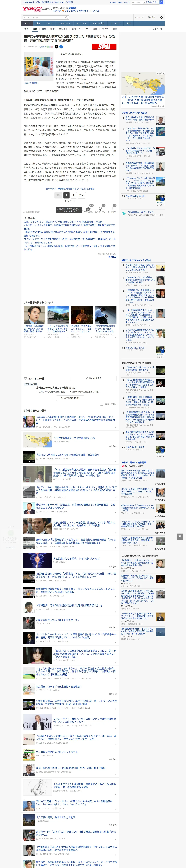Open related article about コインランドリー大便

pyautogui.click(x=69, y=241)
